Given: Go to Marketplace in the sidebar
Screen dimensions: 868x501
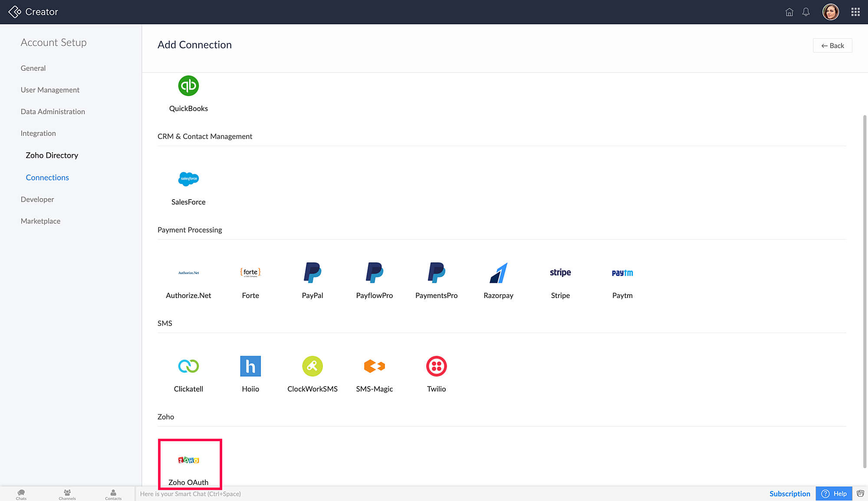Looking at the screenshot, I should 40,221.
